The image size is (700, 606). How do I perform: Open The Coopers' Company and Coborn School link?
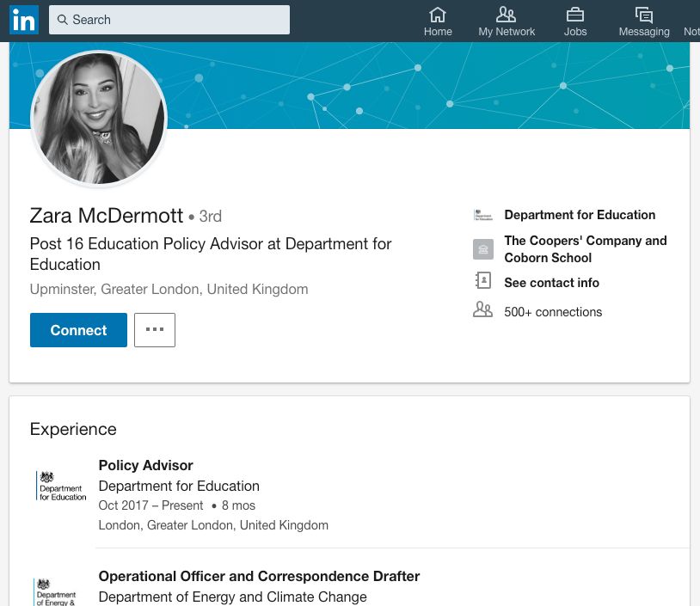586,249
